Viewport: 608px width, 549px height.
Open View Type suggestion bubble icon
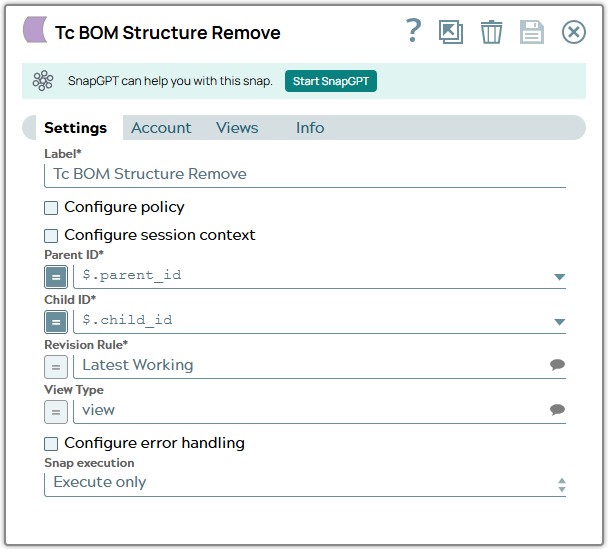[x=557, y=409]
